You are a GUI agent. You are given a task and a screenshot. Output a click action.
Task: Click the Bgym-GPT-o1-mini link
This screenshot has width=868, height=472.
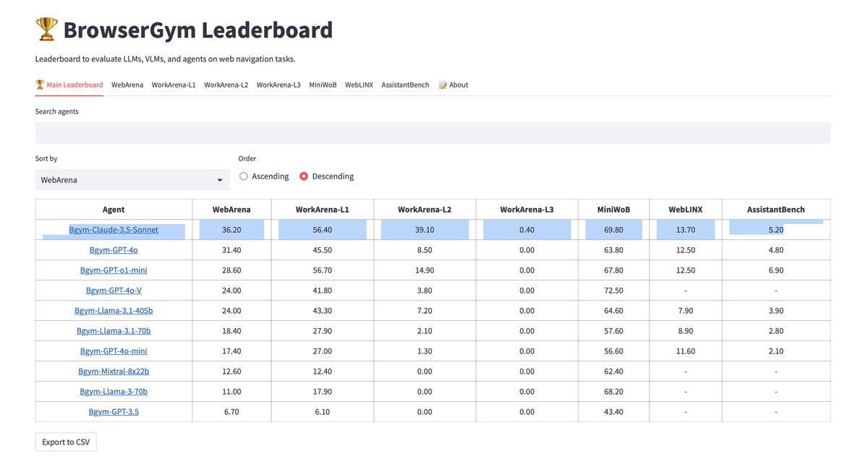114,270
